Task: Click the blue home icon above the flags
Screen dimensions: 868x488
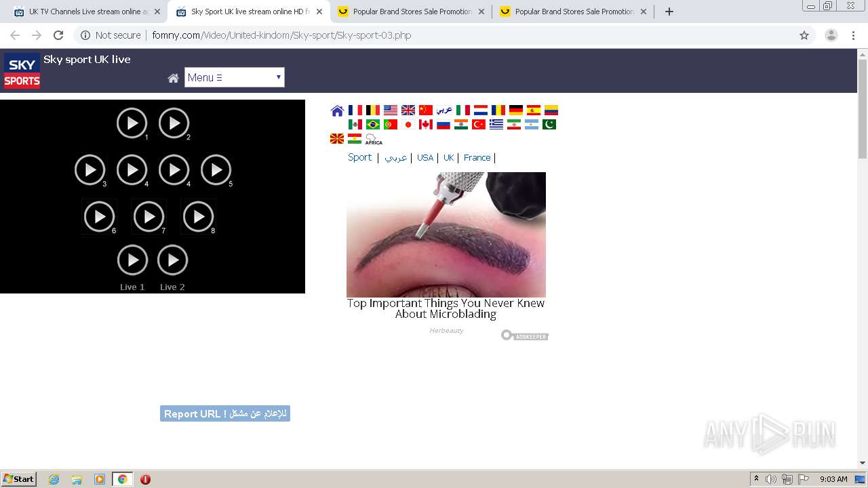Action: click(x=337, y=110)
